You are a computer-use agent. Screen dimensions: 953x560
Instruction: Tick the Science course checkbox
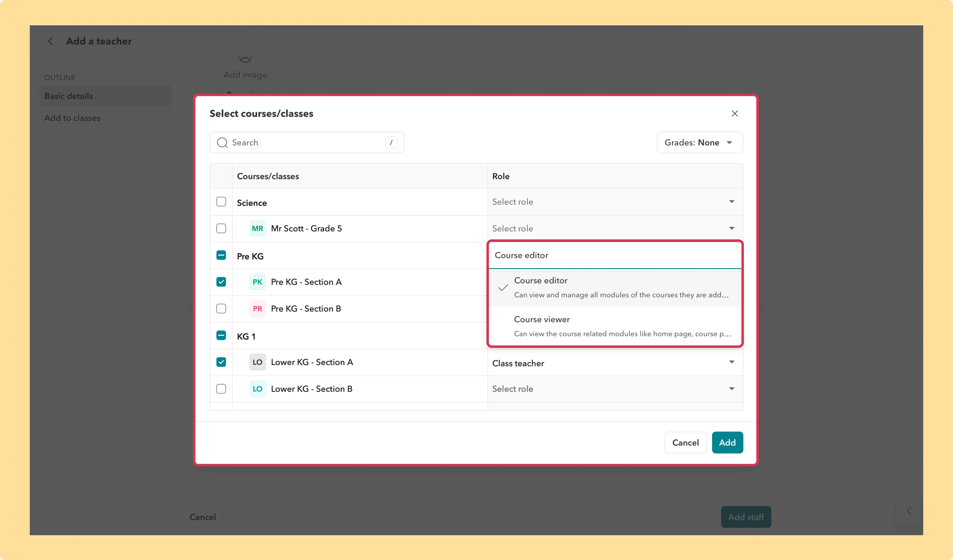click(221, 202)
